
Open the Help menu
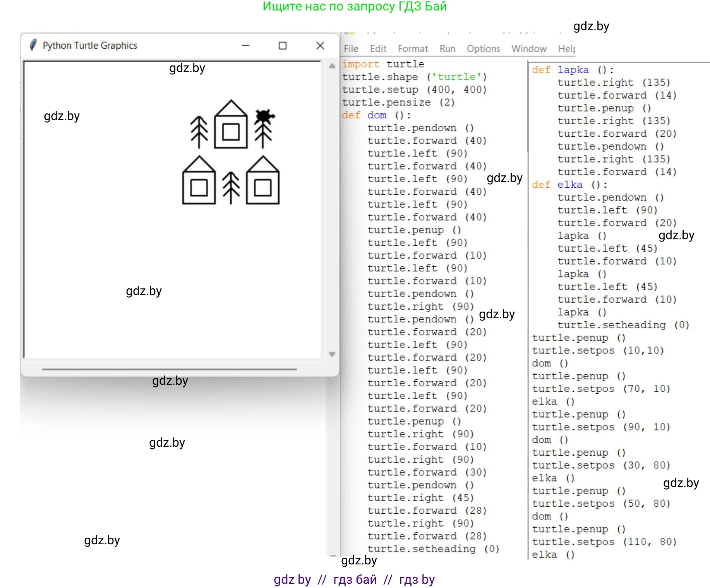coord(566,49)
